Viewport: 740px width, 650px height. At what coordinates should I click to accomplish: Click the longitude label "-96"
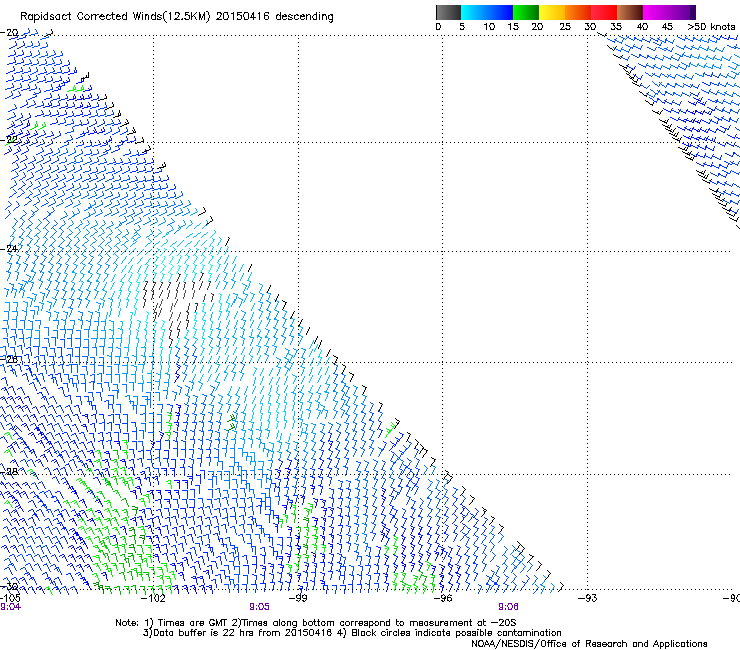pyautogui.click(x=443, y=598)
